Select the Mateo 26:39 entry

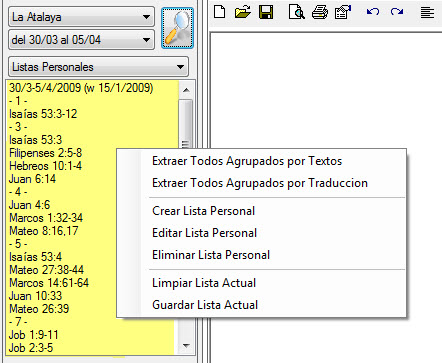coord(39,309)
